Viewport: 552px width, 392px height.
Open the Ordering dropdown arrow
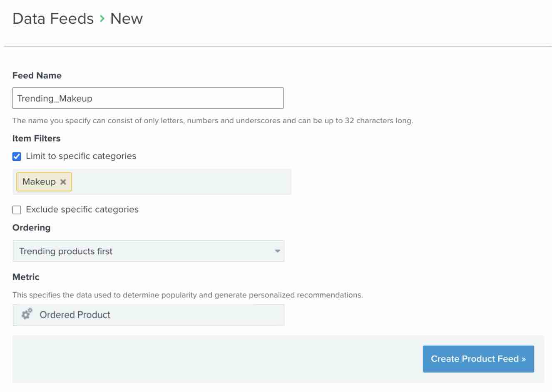[277, 251]
